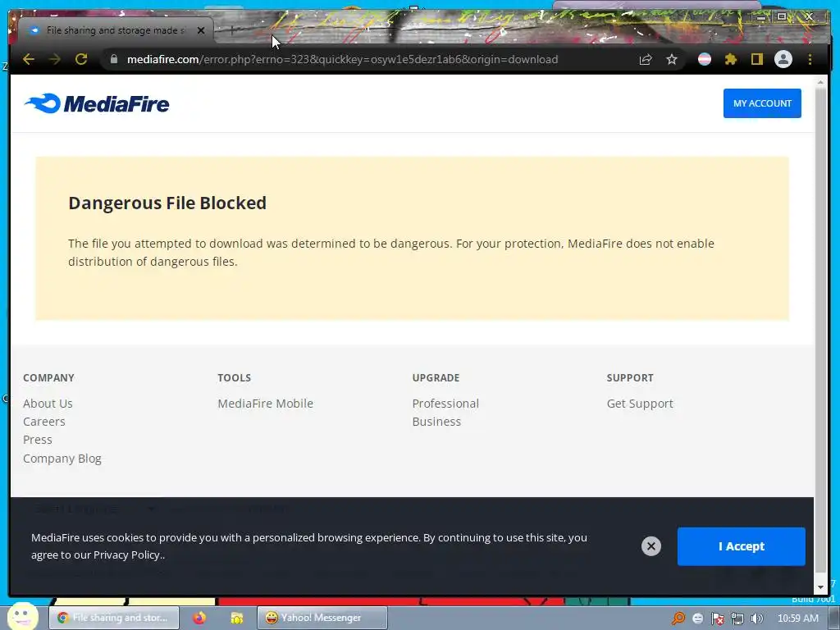This screenshot has width=840, height=630.
Task: Open MY ACCOUNT
Action: [762, 103]
